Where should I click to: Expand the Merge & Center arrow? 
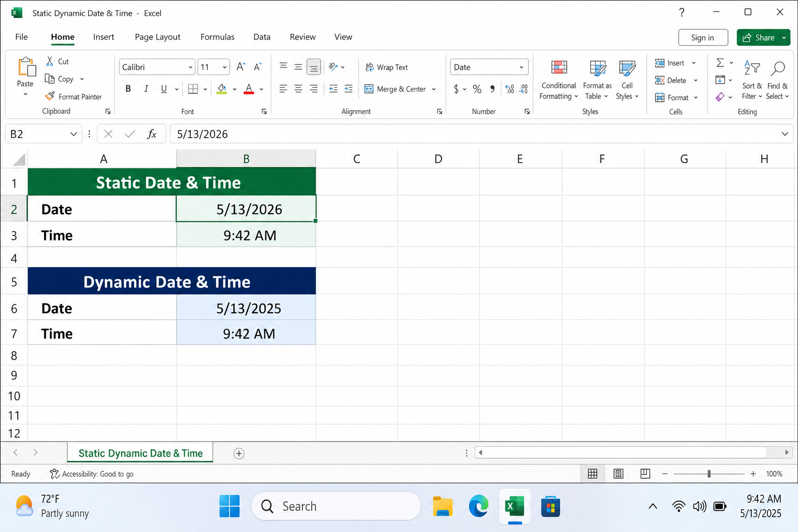434,89
